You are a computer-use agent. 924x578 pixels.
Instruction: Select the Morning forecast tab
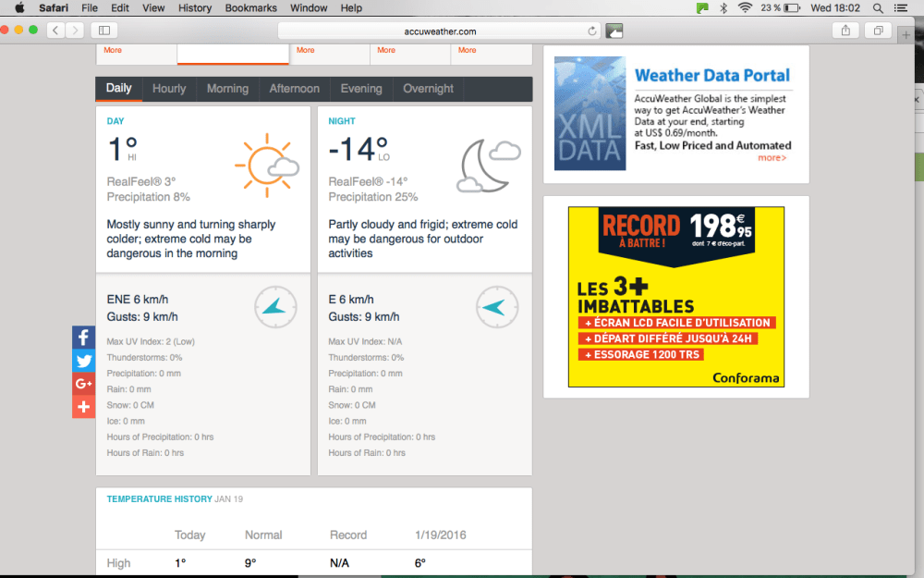point(227,89)
